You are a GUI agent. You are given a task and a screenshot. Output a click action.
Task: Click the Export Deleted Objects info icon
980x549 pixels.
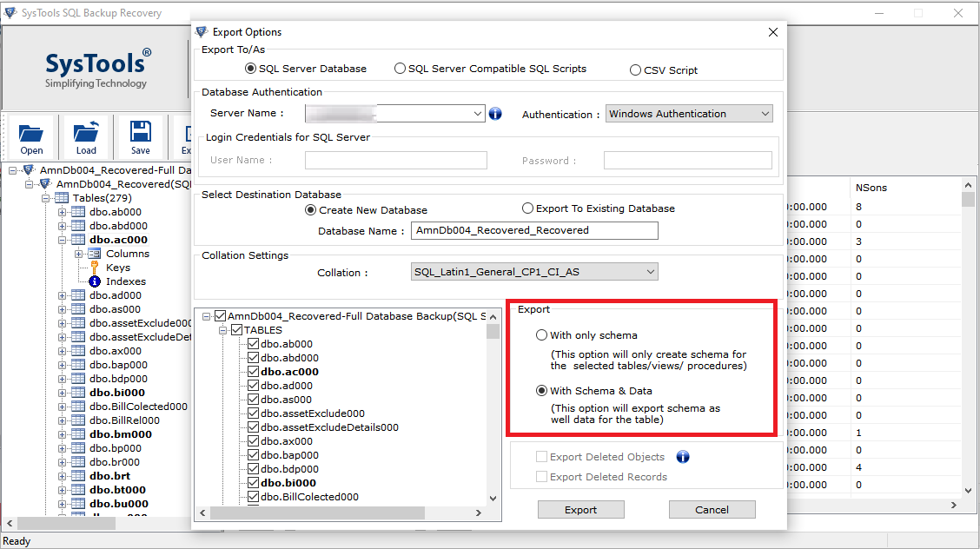coord(683,457)
